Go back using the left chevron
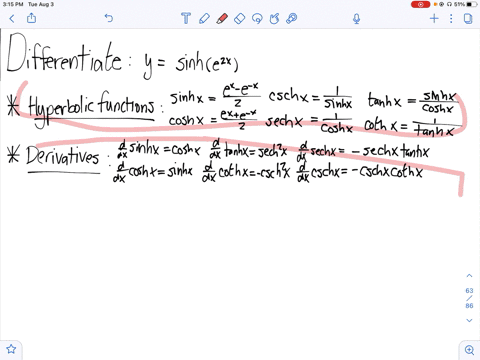The image size is (480, 360). pyautogui.click(x=12, y=18)
